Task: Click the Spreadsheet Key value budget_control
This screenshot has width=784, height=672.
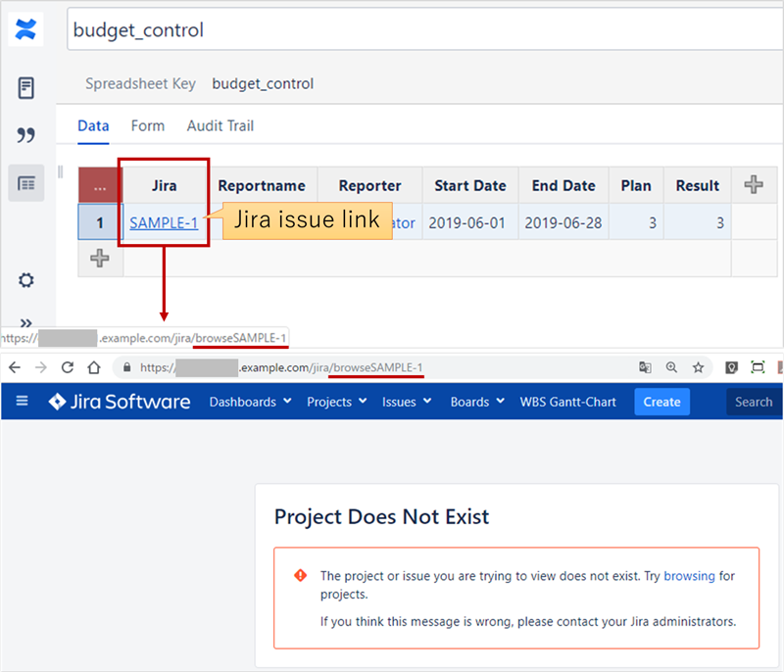Action: [x=263, y=83]
